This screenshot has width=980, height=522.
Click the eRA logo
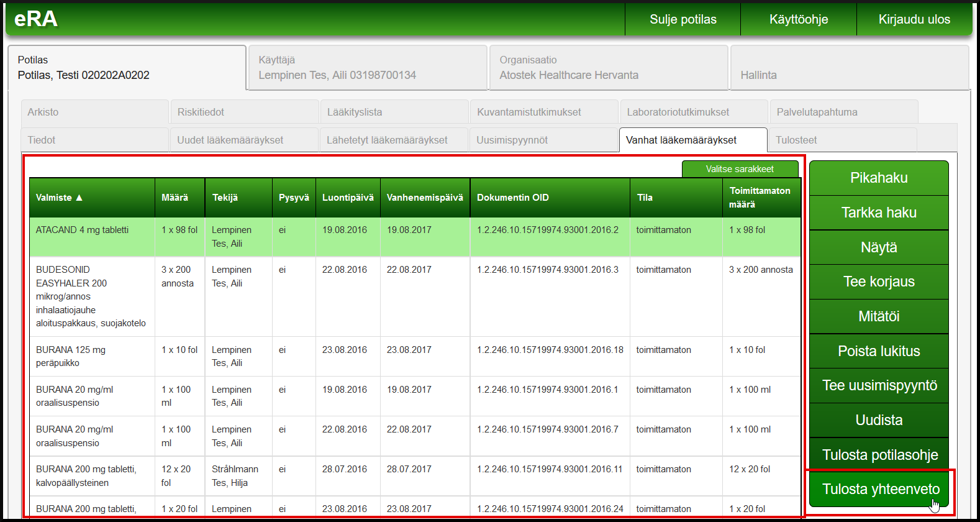pyautogui.click(x=36, y=19)
